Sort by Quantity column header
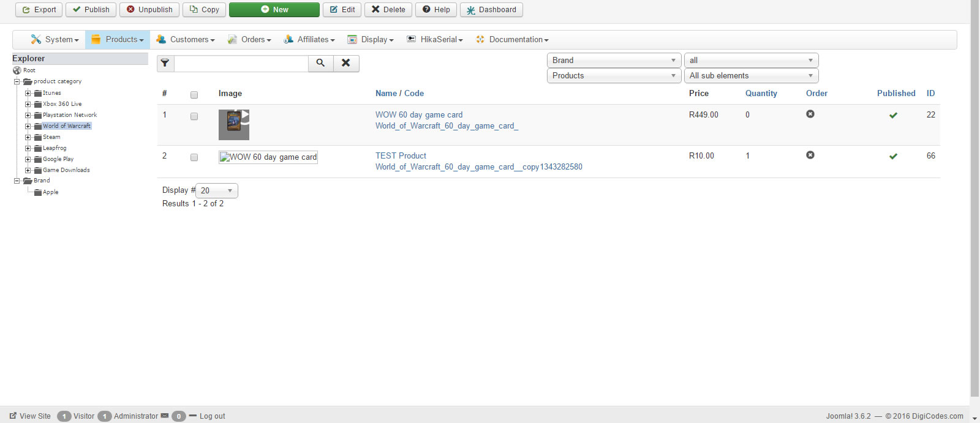 pyautogui.click(x=761, y=93)
